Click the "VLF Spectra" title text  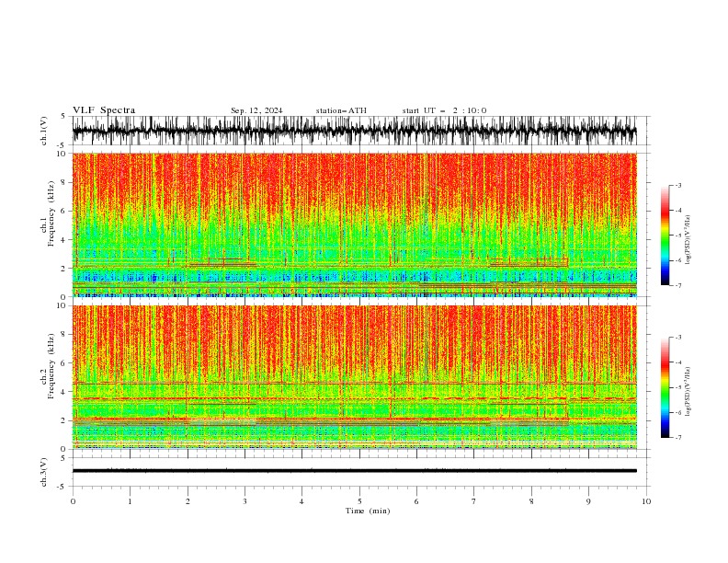104,110
